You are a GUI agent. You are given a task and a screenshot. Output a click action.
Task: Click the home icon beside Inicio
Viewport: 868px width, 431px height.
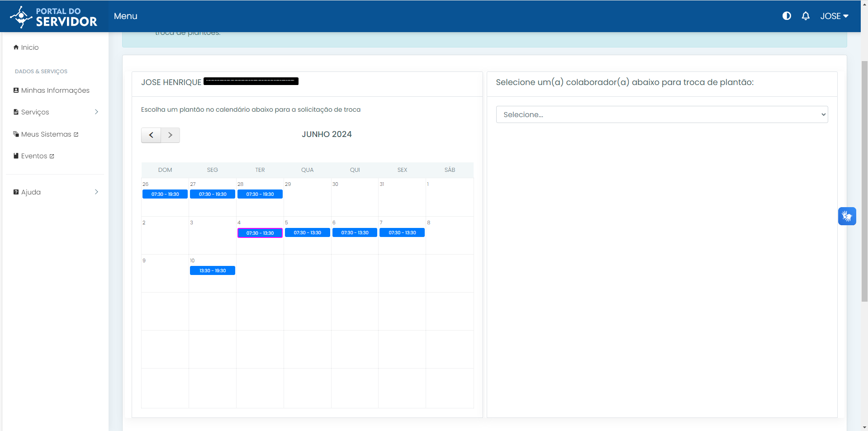click(16, 47)
